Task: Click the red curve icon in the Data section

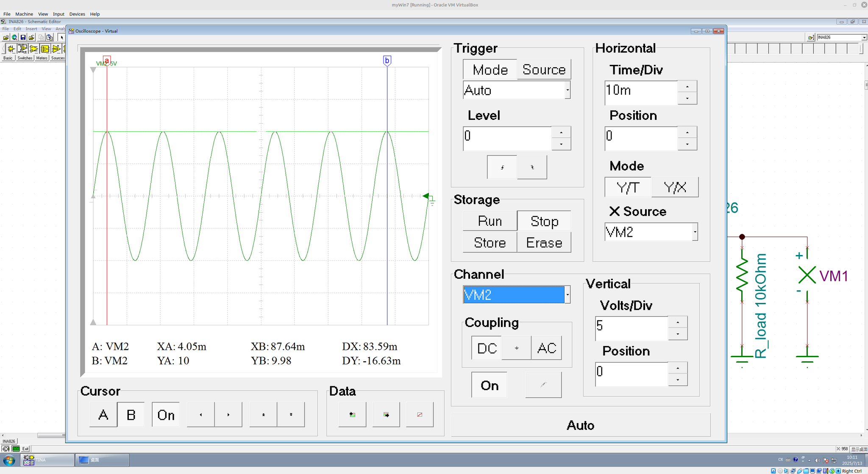Action: pos(420,415)
